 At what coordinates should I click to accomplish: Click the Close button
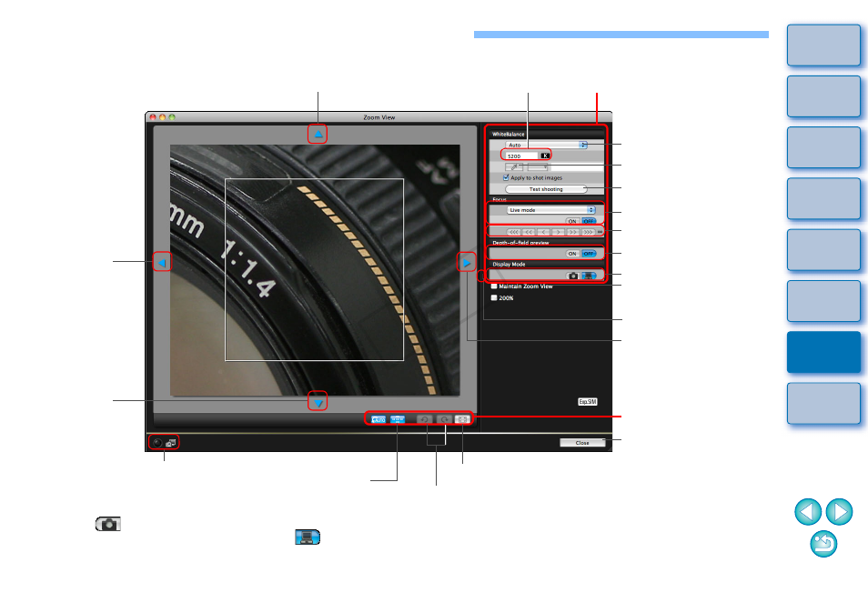pyautogui.click(x=582, y=443)
